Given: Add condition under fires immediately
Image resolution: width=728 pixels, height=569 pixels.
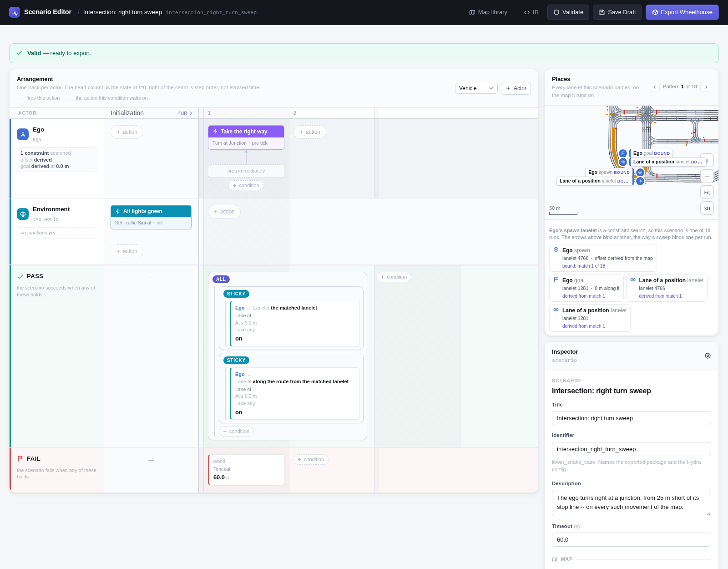Looking at the screenshot, I should click(246, 186).
